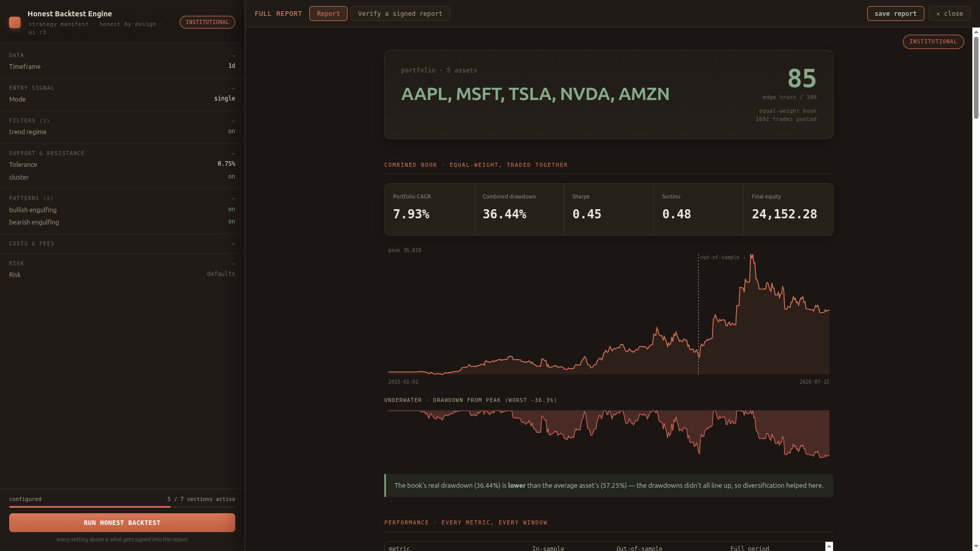Toggle the bullish engulfing pattern
This screenshot has width=980, height=551.
tap(232, 209)
